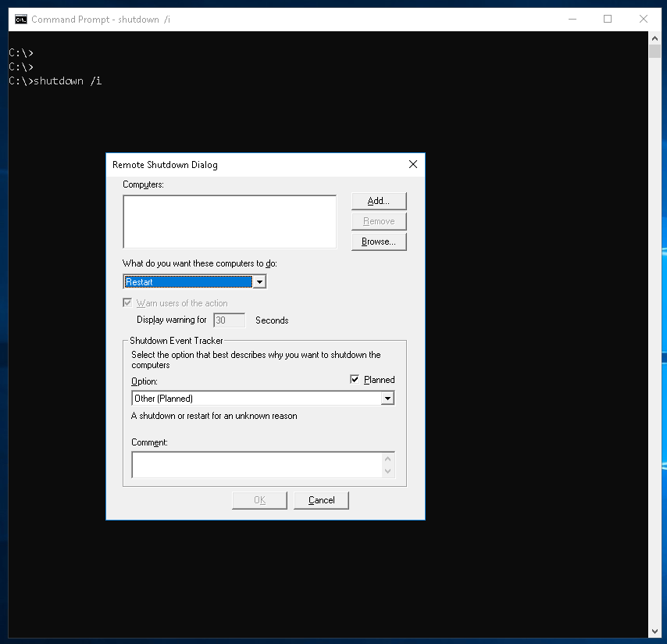667x644 pixels.
Task: Close the Command Prompt window
Action: click(x=644, y=20)
